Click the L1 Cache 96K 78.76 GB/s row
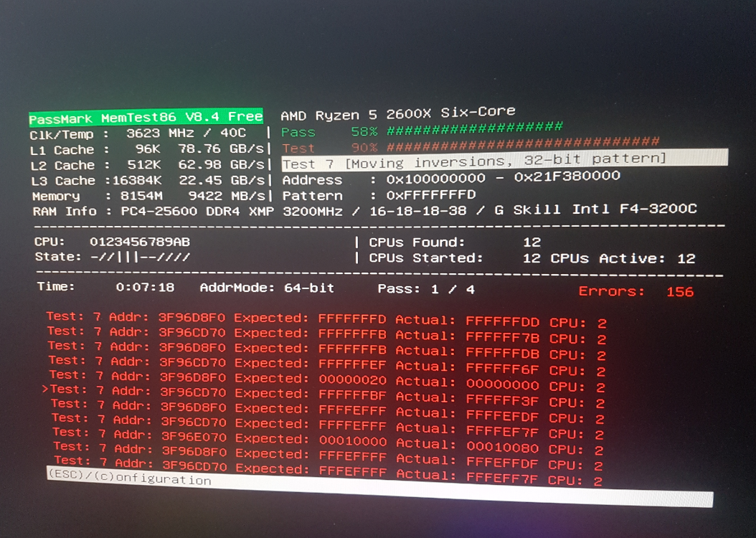The image size is (756, 538). tap(147, 149)
